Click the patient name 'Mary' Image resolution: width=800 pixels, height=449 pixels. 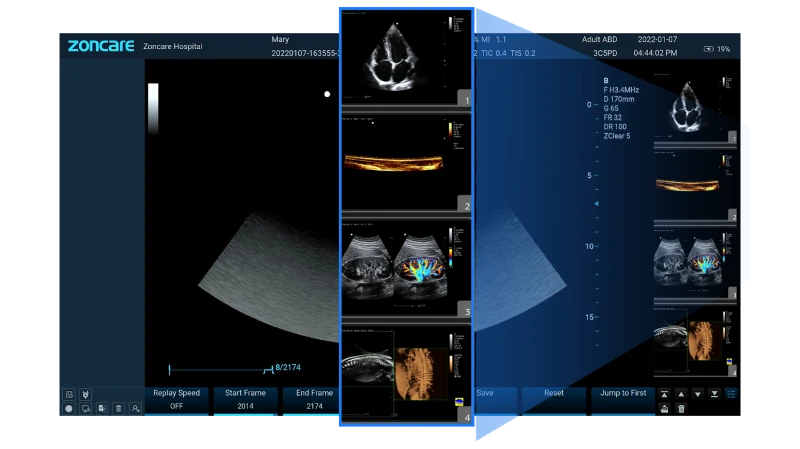point(280,39)
